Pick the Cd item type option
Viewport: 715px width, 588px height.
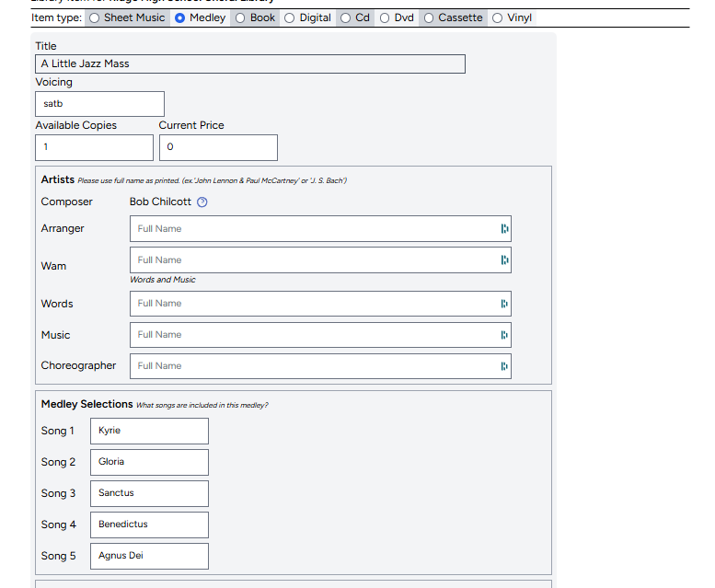pyautogui.click(x=346, y=17)
